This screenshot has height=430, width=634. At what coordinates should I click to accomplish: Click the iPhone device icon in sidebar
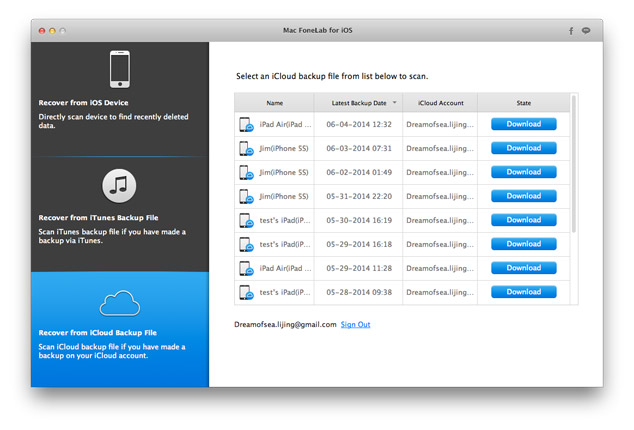pos(120,69)
